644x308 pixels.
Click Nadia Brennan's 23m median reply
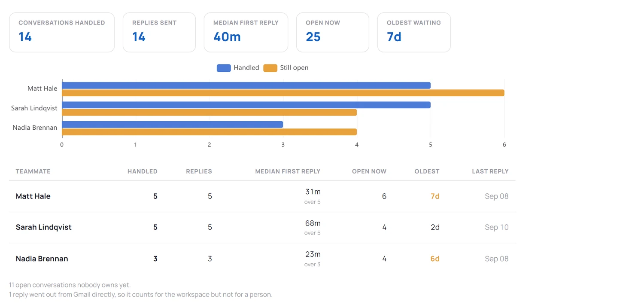point(313,254)
